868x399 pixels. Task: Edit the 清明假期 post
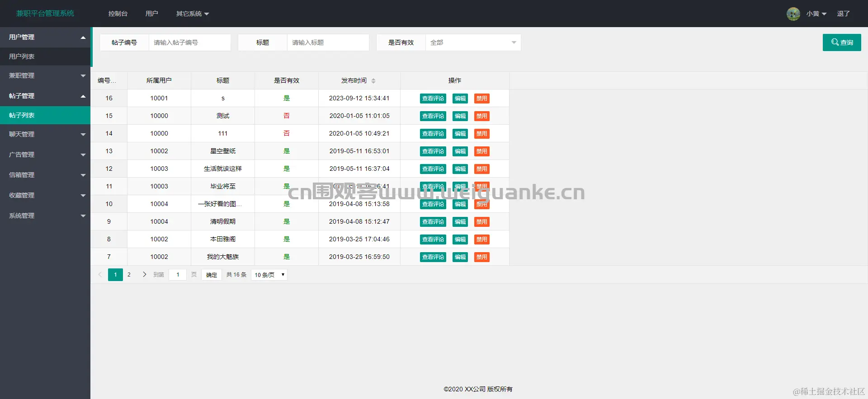[x=460, y=222]
